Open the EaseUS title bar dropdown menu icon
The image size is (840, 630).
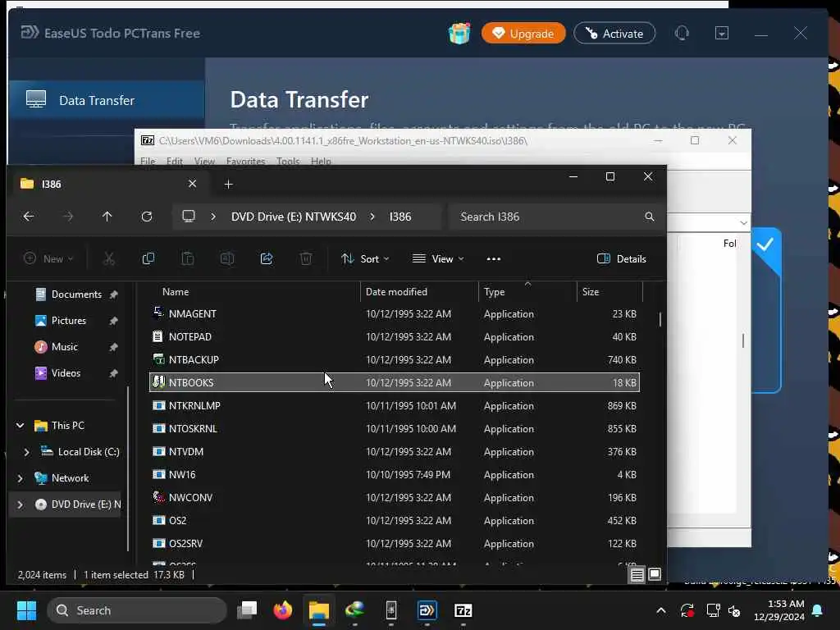coord(722,33)
